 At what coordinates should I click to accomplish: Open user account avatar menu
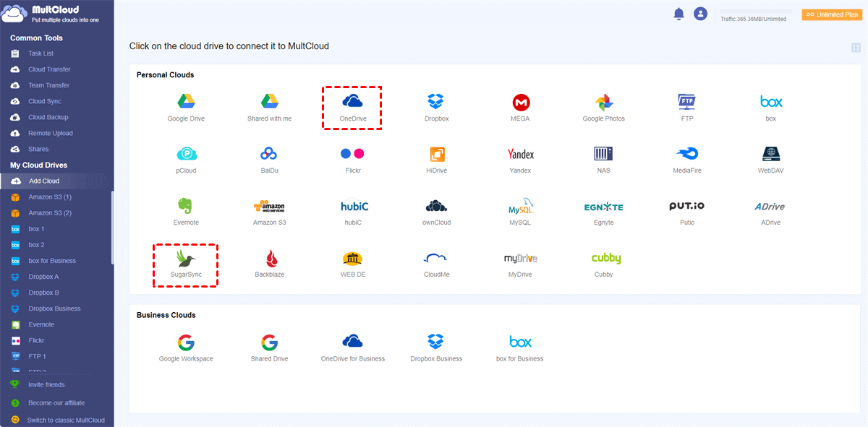(700, 14)
